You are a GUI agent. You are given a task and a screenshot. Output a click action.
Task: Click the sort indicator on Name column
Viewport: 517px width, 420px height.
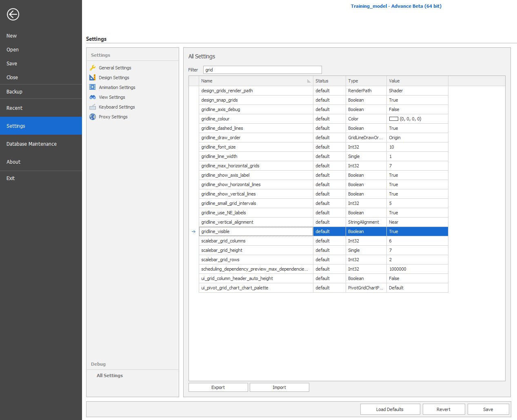tap(309, 81)
